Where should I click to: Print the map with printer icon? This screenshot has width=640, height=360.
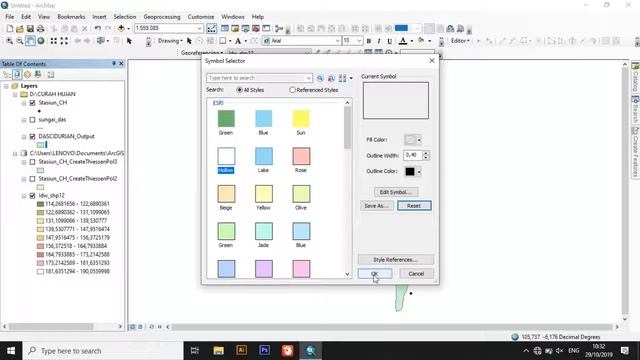coord(40,29)
